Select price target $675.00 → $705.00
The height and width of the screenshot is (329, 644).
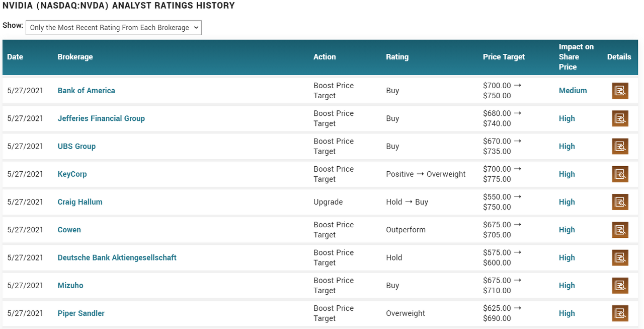502,230
